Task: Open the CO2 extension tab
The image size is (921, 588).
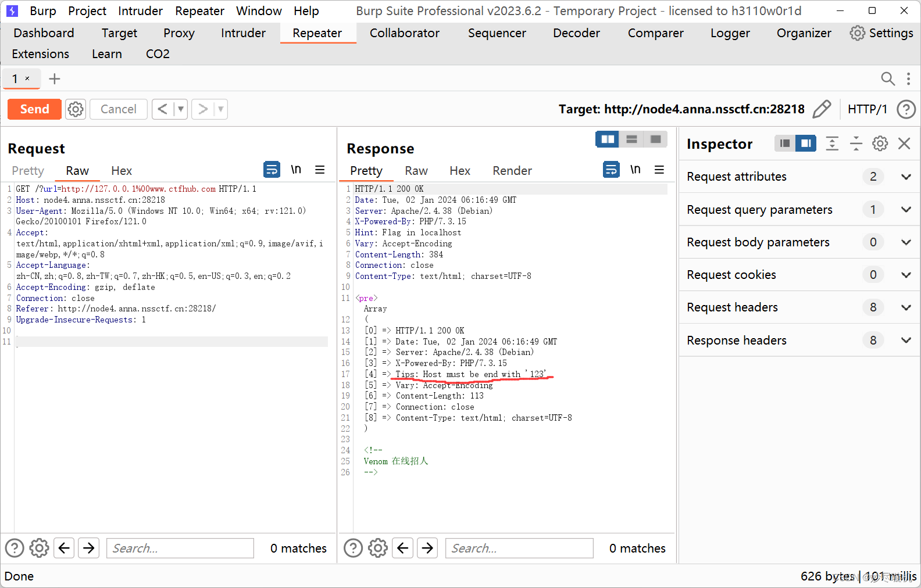Action: tap(158, 54)
